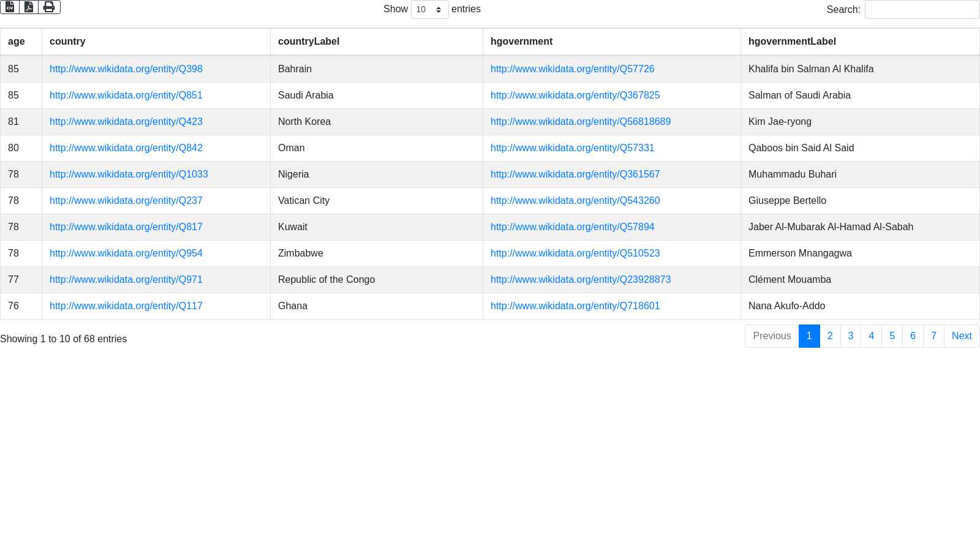Viewport: 980px width, 551px height.
Task: Export the table as PDF
Action: (x=29, y=7)
